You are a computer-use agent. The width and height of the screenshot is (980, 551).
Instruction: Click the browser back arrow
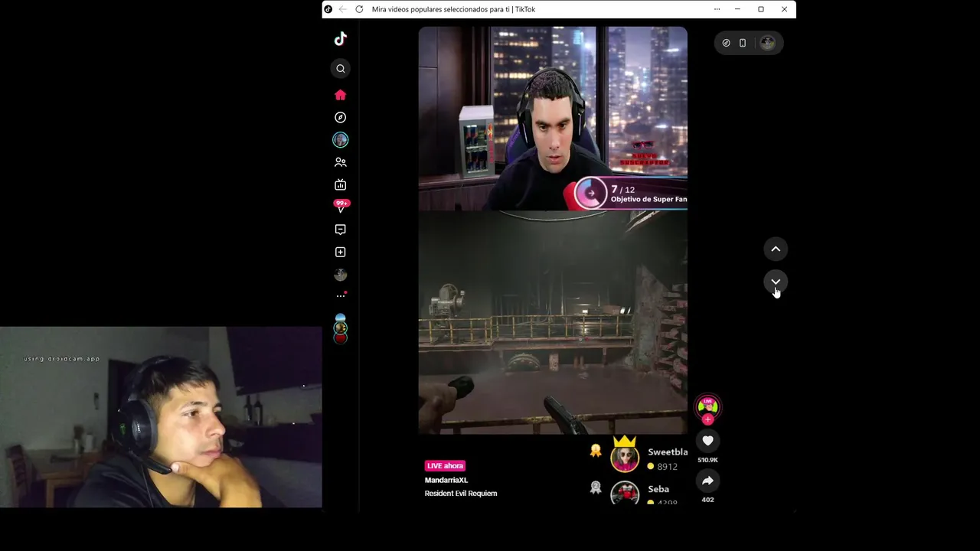coord(342,9)
